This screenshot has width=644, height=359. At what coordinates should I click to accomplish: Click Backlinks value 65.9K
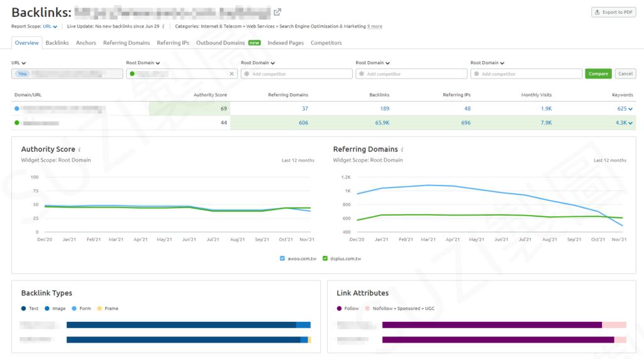point(382,123)
